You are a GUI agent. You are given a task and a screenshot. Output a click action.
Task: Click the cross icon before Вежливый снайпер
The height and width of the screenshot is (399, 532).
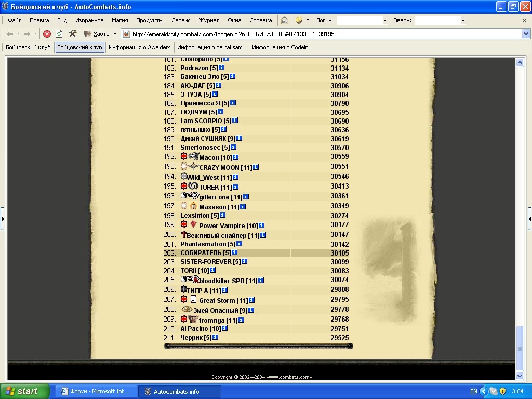183,234
